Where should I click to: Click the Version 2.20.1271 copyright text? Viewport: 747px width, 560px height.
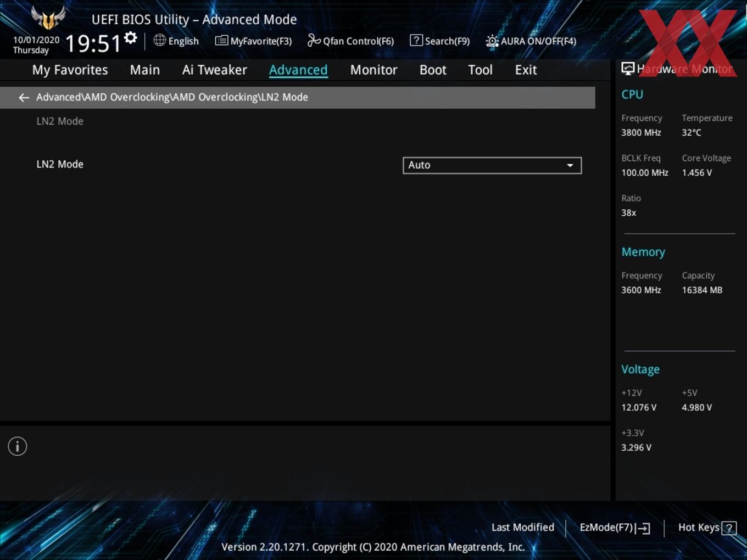pos(373,547)
